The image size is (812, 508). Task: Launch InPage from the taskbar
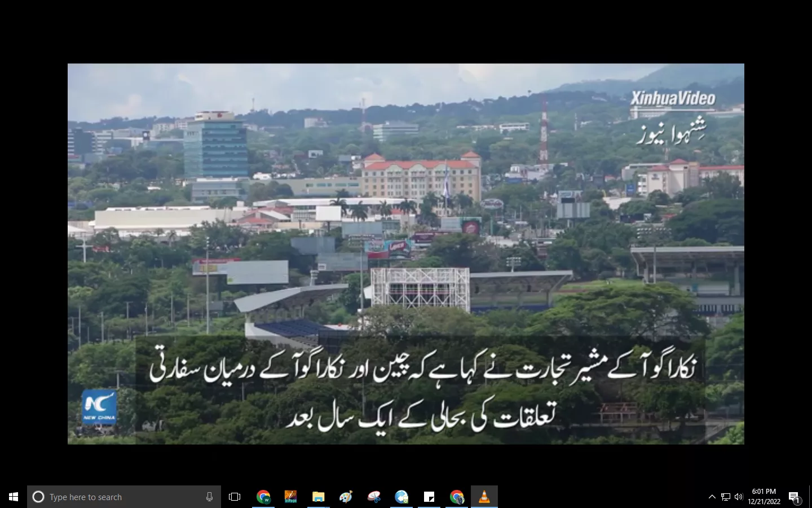coord(290,497)
